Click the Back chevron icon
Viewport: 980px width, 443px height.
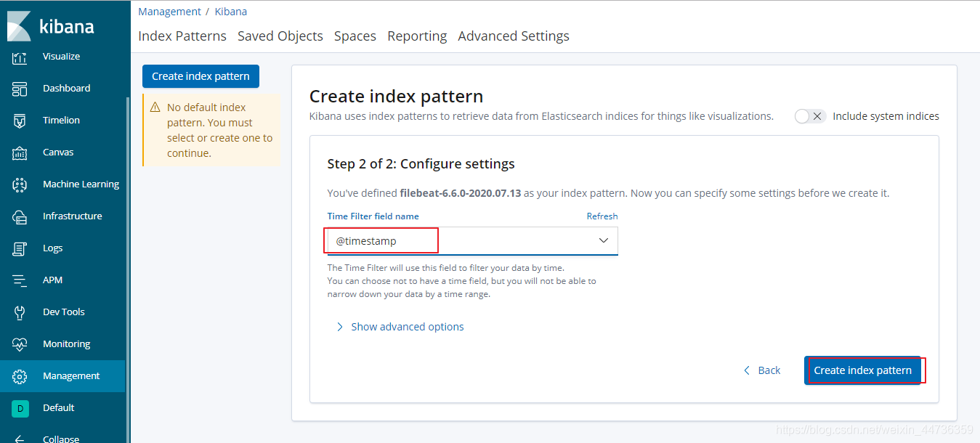[x=747, y=370]
